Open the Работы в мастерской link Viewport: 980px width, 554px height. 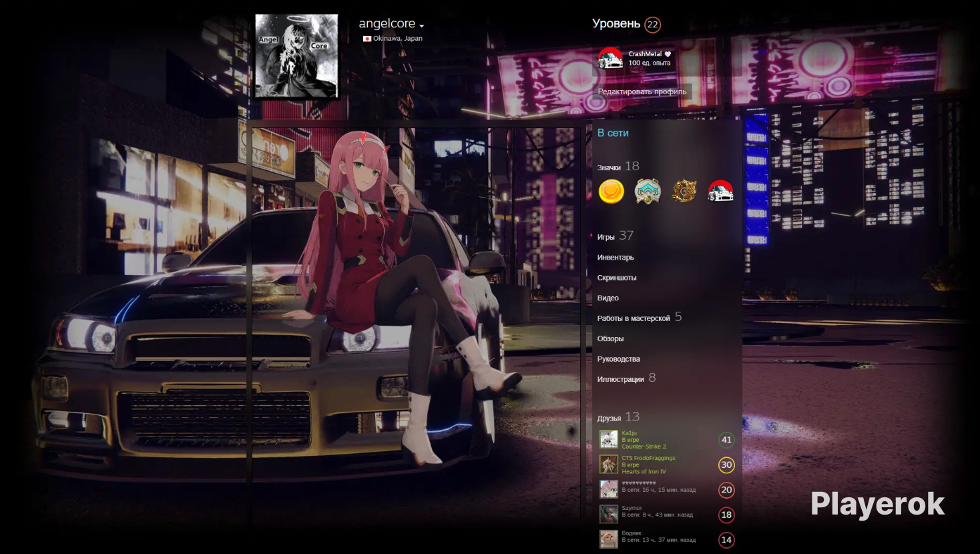pos(634,318)
